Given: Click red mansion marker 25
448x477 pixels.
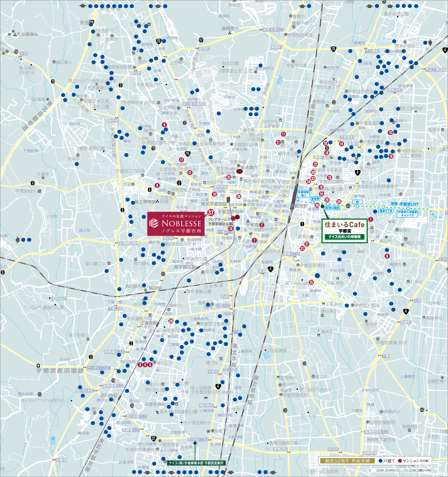Looking at the screenshot, I should [x=311, y=282].
